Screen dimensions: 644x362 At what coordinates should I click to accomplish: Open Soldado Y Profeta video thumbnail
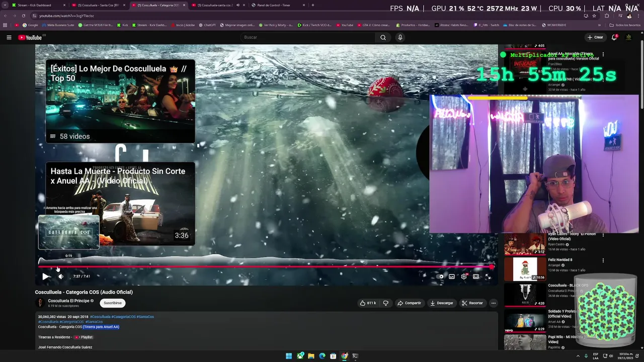pyautogui.click(x=525, y=321)
